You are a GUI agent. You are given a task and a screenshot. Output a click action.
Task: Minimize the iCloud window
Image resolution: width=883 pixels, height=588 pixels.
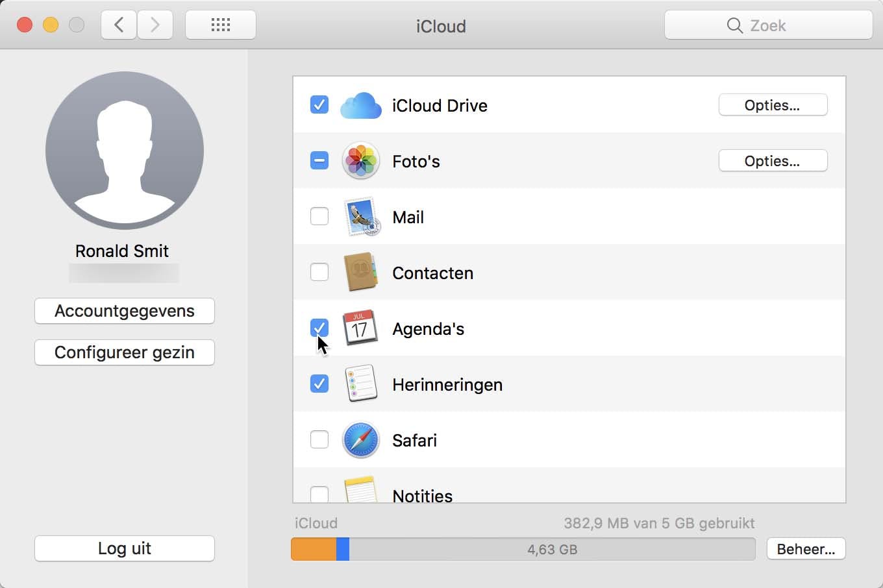point(51,25)
